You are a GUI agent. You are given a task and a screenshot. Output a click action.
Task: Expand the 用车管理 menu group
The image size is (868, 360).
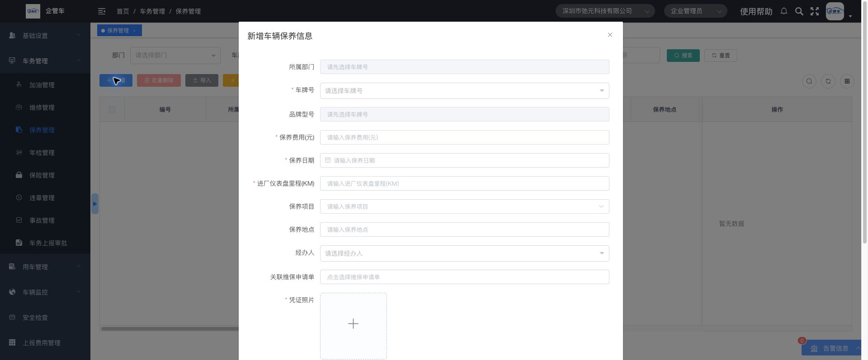(x=45, y=267)
